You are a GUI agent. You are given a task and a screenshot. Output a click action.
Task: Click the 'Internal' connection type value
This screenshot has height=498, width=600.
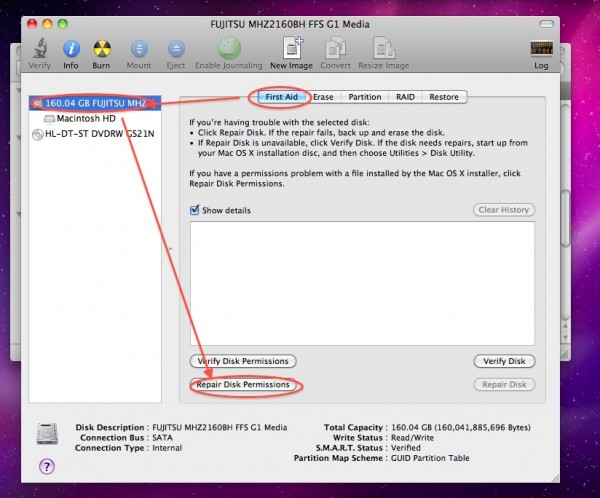(x=167, y=447)
